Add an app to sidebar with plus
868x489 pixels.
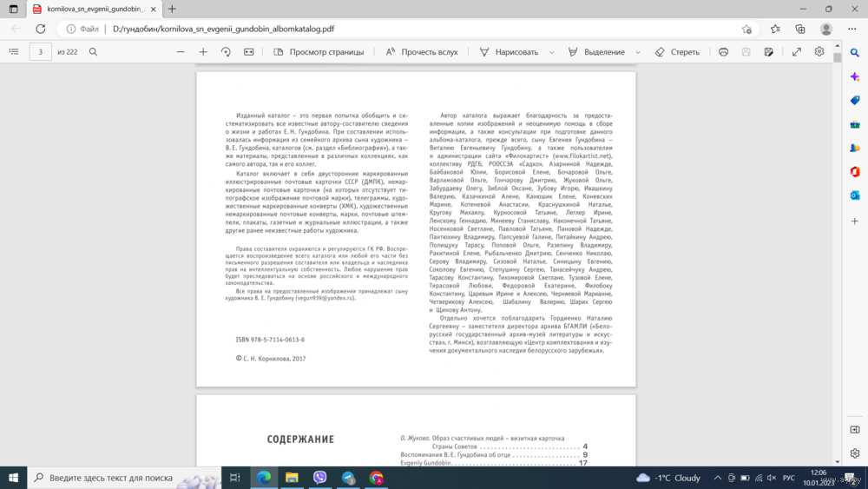pos(855,221)
